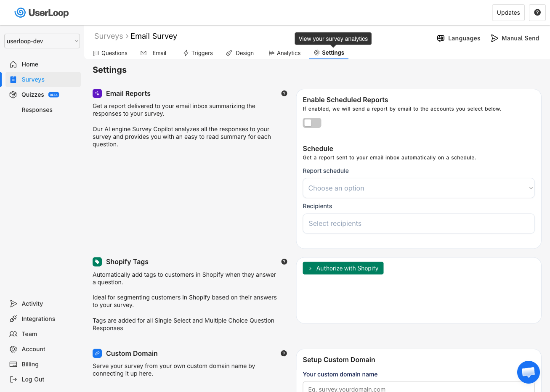Click the Log Out icon
This screenshot has height=392, width=550.
tap(13, 379)
